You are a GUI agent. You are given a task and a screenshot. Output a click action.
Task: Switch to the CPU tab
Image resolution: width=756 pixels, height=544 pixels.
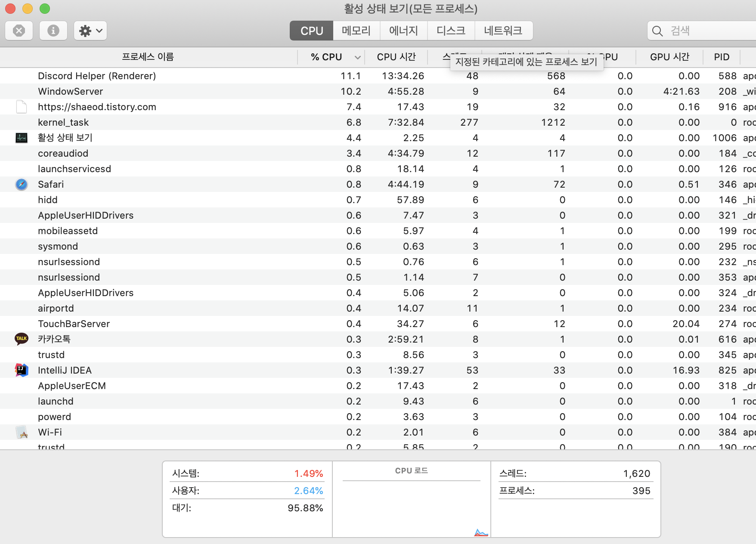click(x=312, y=31)
